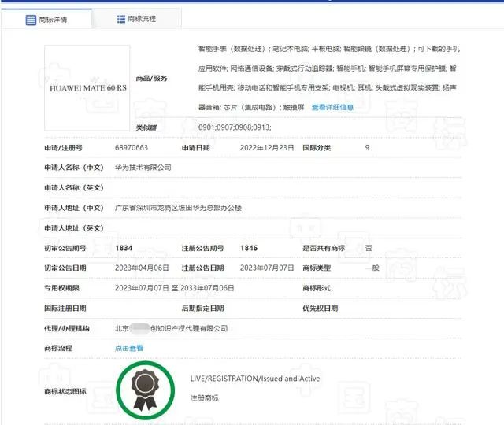
Task: Select the trademark type value 一般
Action: point(372,268)
